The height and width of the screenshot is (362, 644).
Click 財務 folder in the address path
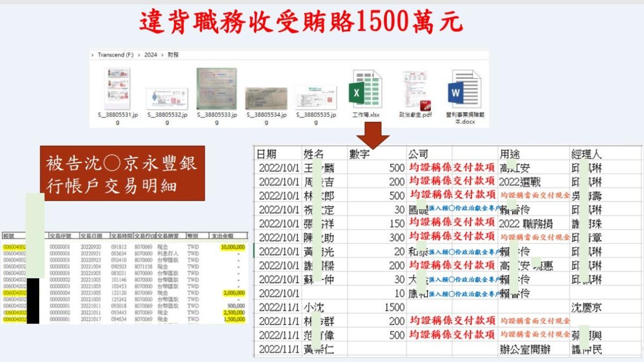pos(173,55)
